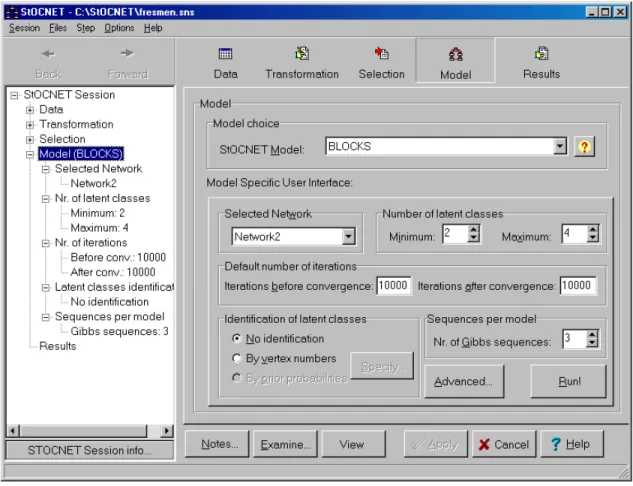Collapse the Model (BLOCKS) tree node
Screen dimensions: 633x486
tap(29, 154)
